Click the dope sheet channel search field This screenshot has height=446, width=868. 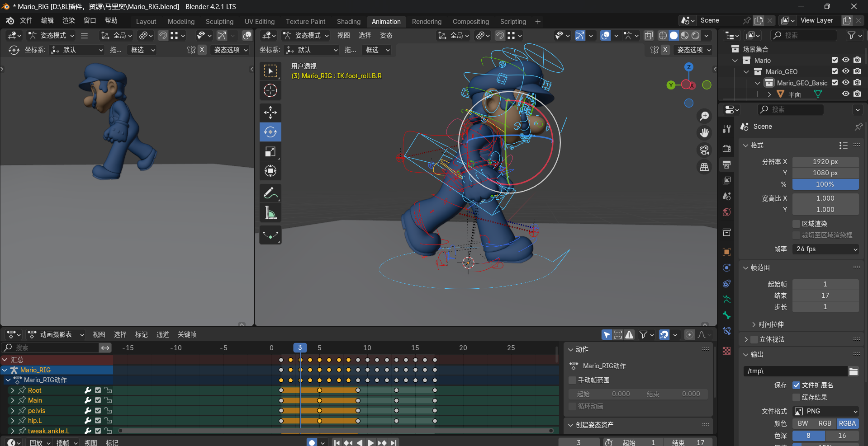[50, 347]
